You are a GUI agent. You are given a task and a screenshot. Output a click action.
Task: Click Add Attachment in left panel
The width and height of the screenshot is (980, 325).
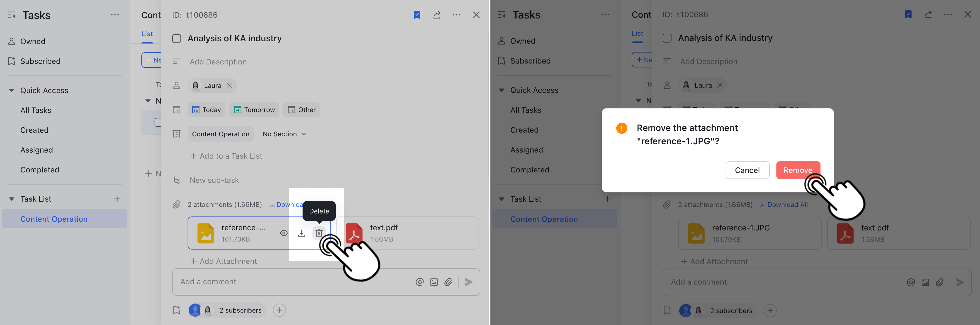click(224, 261)
